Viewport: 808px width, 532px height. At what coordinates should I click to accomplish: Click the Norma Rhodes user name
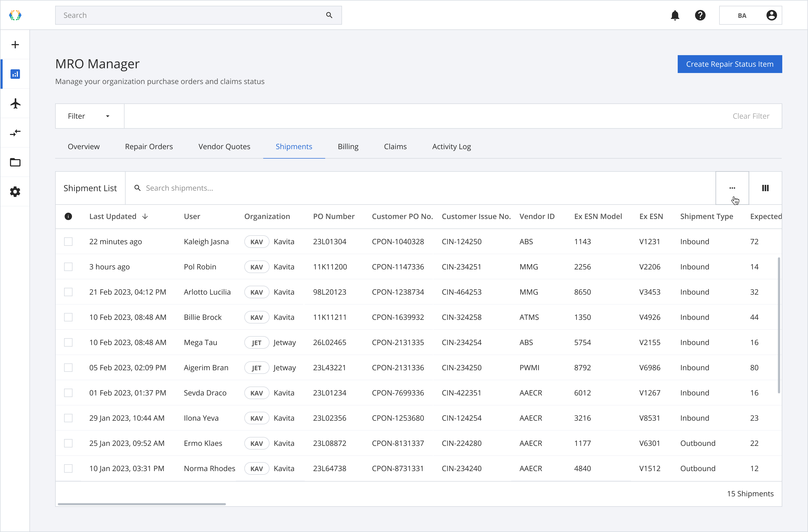pos(209,468)
